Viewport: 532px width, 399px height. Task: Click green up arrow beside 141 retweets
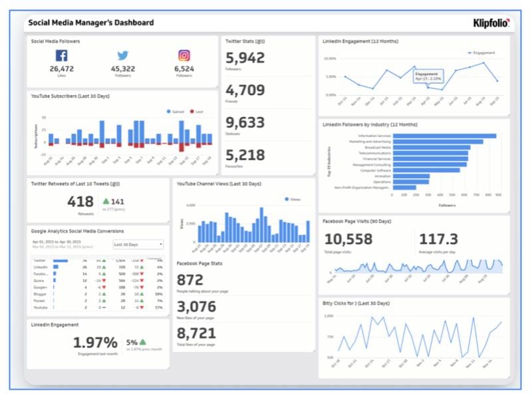point(106,201)
